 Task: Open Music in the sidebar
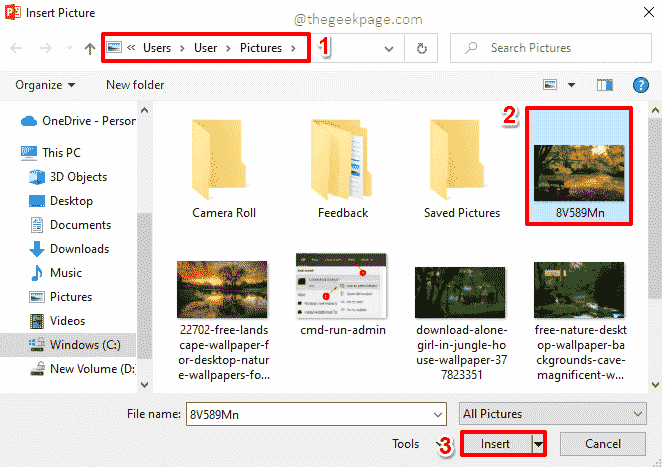56,273
